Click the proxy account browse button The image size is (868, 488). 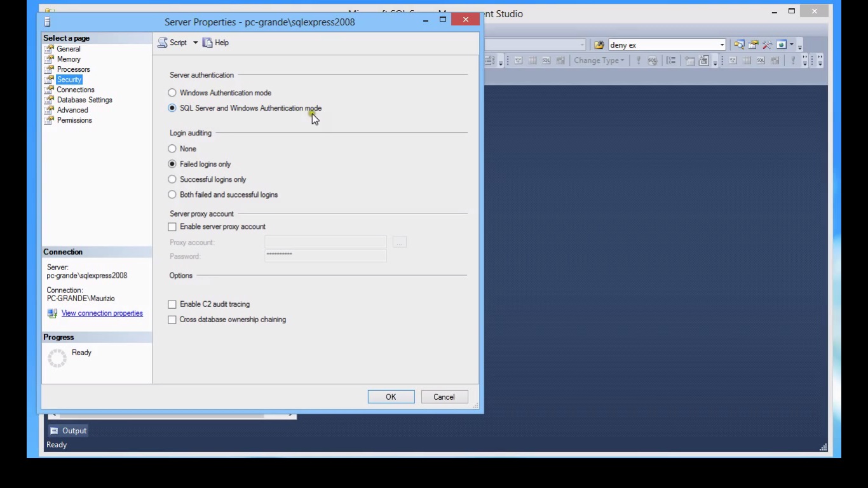pos(399,242)
